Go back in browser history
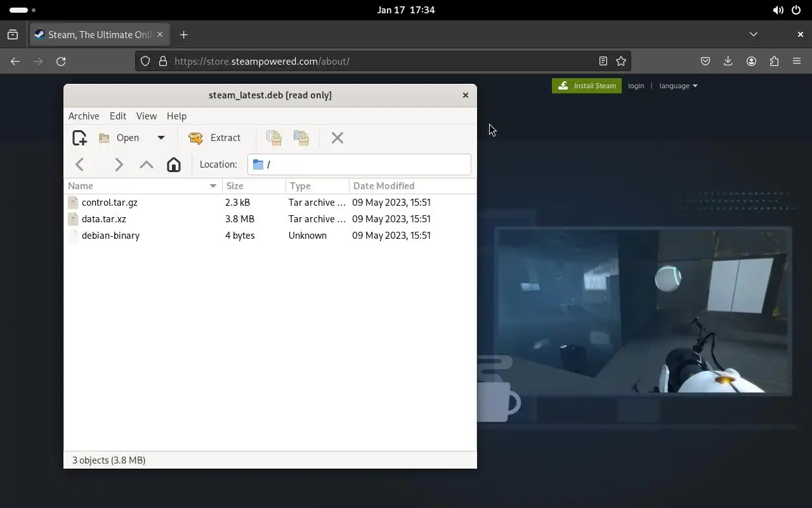 point(15,62)
